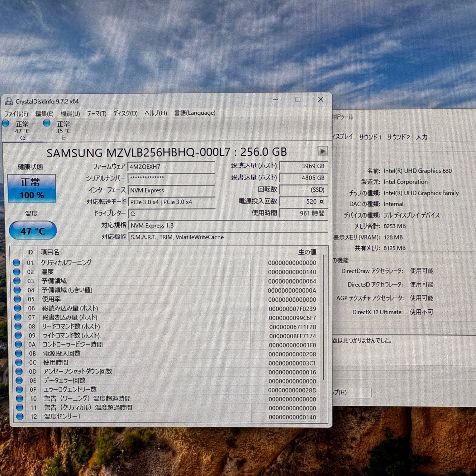
Task: Switch to サウンド 1 tab in diagnostic tool
Action: click(x=370, y=137)
